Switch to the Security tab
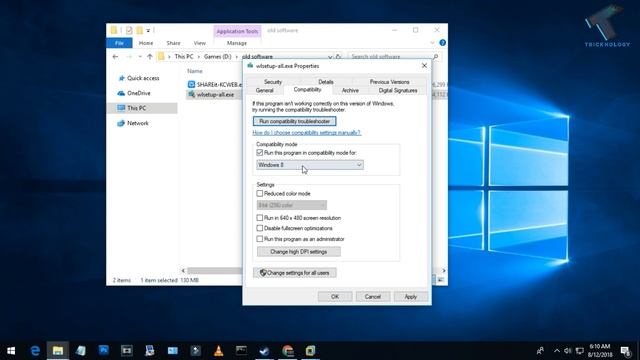This screenshot has height=360, width=640. [273, 82]
